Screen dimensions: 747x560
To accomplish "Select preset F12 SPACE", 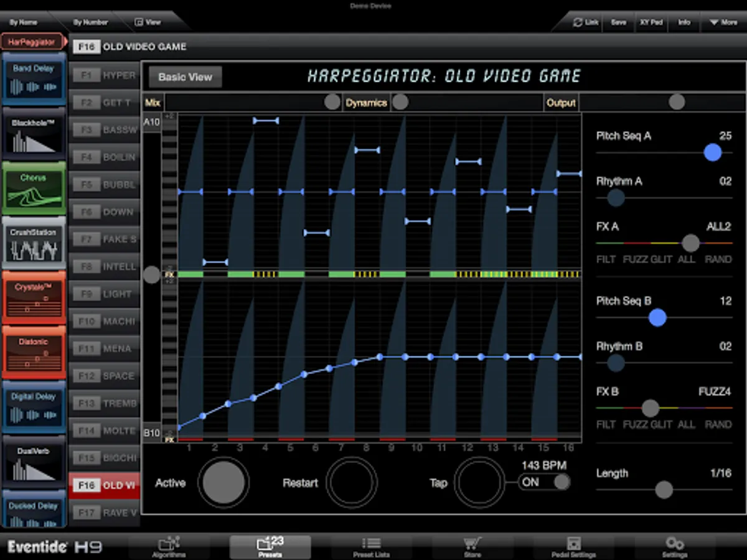I will click(x=105, y=376).
